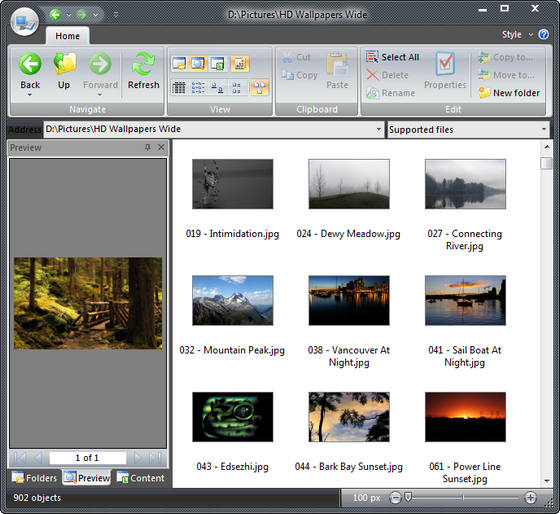
Task: Close the Preview panel
Action: pyautogui.click(x=161, y=147)
